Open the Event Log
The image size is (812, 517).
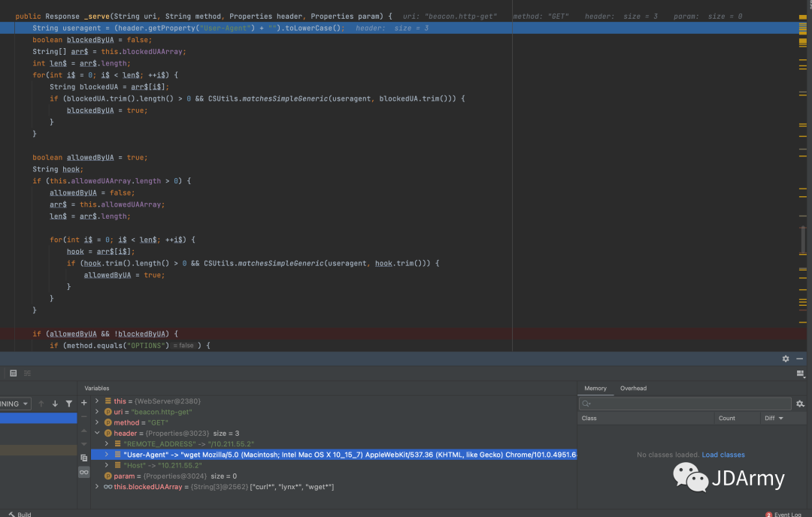(783, 515)
